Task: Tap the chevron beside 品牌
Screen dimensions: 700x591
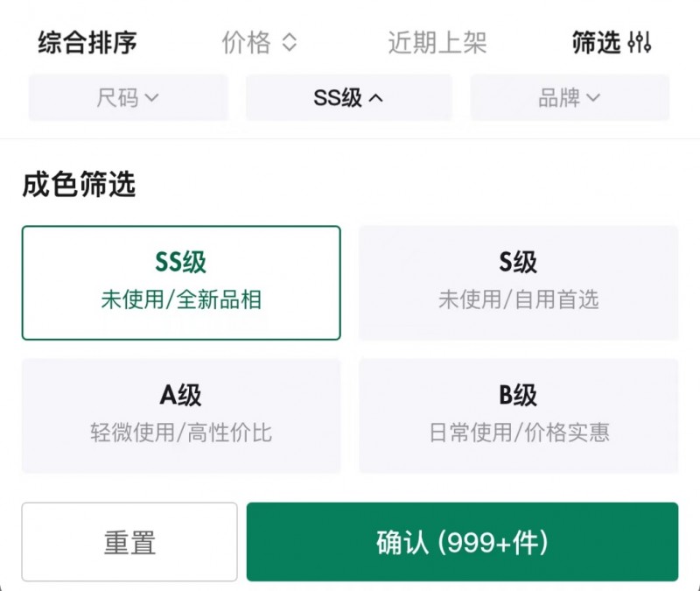Action: pos(593,98)
